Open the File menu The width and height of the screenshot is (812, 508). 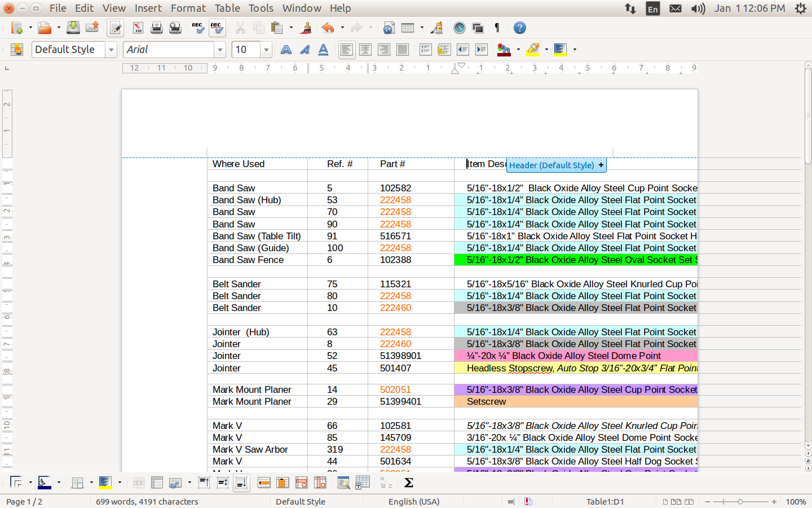pos(58,8)
